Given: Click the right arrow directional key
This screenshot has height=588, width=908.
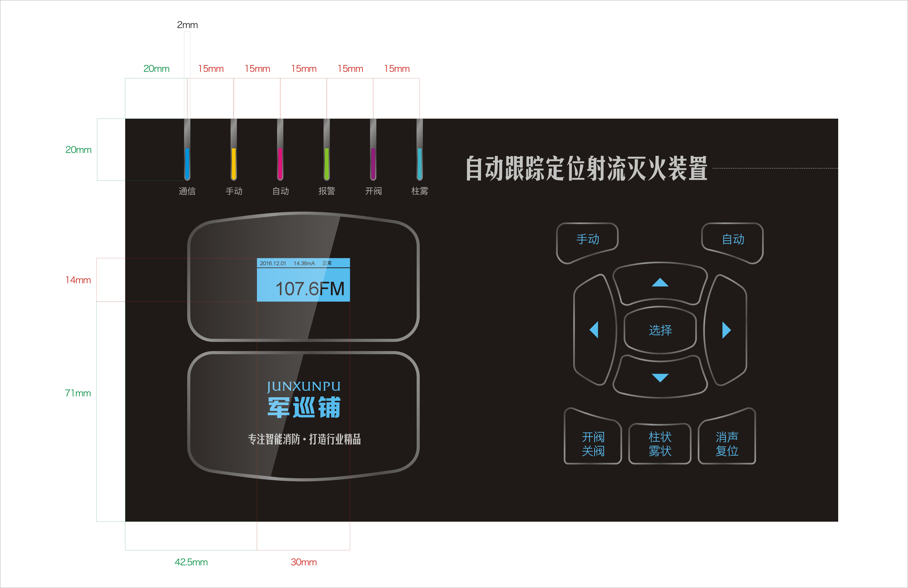Looking at the screenshot, I should [725, 330].
